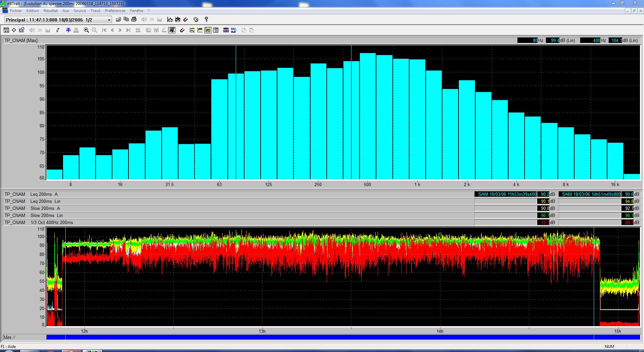The height and width of the screenshot is (352, 644).
Task: Copy the spectrum with the copy icon
Action: (x=126, y=19)
